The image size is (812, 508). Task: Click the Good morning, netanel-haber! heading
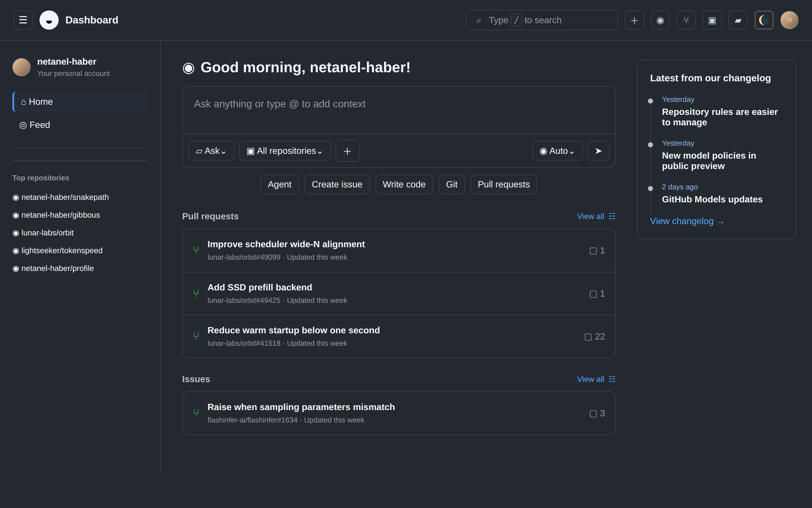[305, 67]
